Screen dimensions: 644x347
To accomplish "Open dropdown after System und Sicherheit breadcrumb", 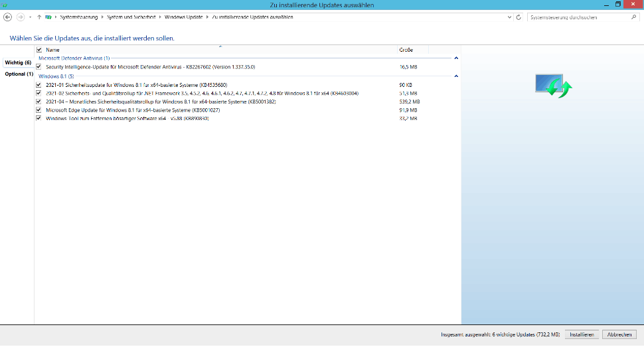I will (x=160, y=17).
